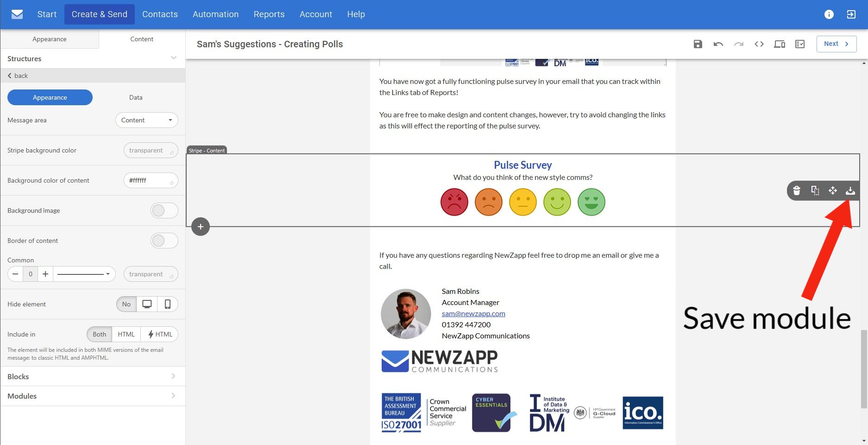Save the stripe as a module
Image resolution: width=868 pixels, height=445 pixels.
850,191
